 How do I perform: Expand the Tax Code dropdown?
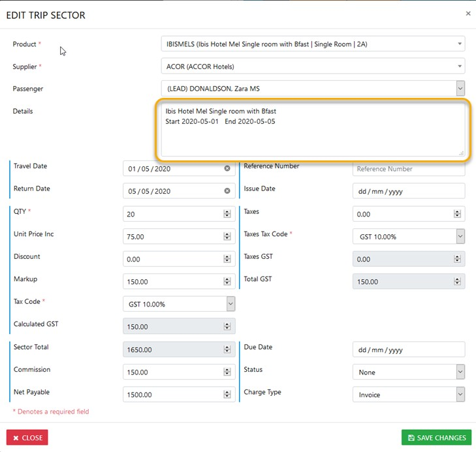point(230,304)
